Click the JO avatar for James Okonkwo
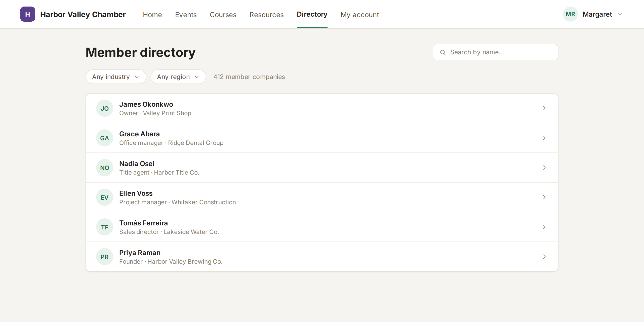 coord(105,108)
